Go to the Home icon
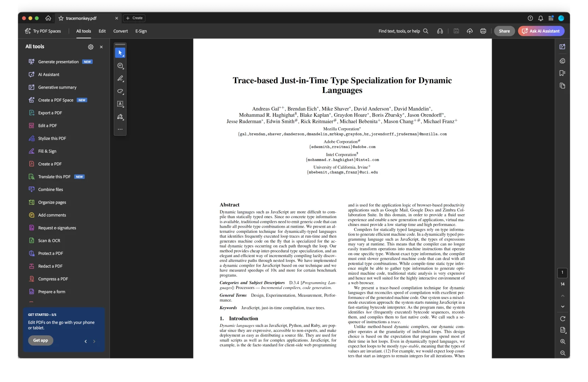This screenshot has height=382, width=588. tap(48, 18)
